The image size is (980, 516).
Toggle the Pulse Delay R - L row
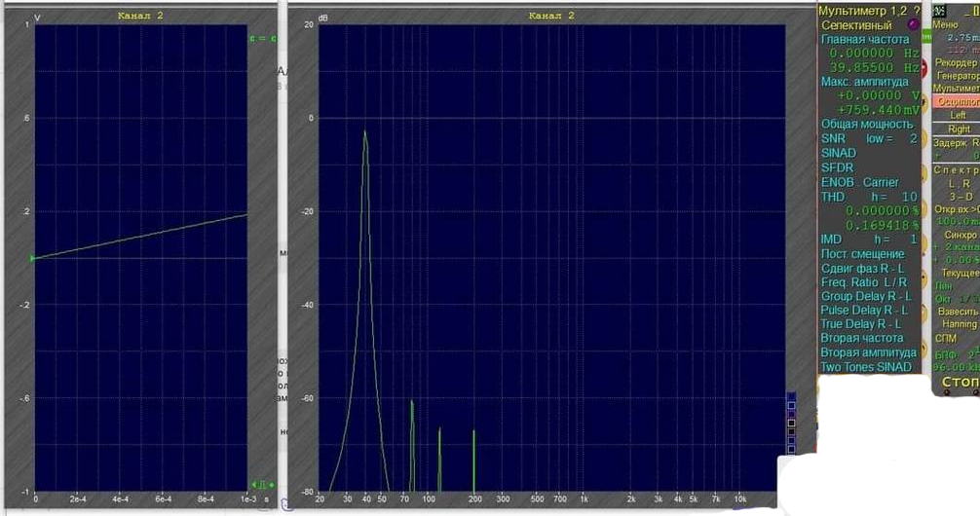click(864, 310)
